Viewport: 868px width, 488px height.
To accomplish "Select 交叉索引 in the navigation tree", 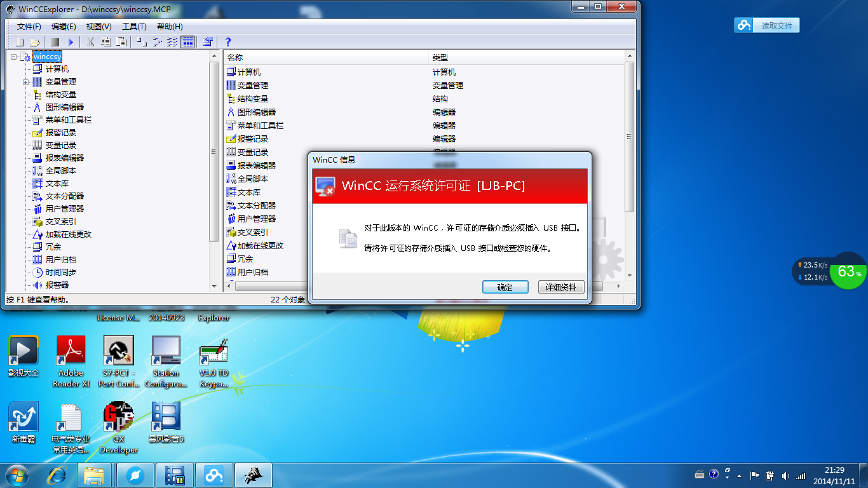I will [61, 222].
